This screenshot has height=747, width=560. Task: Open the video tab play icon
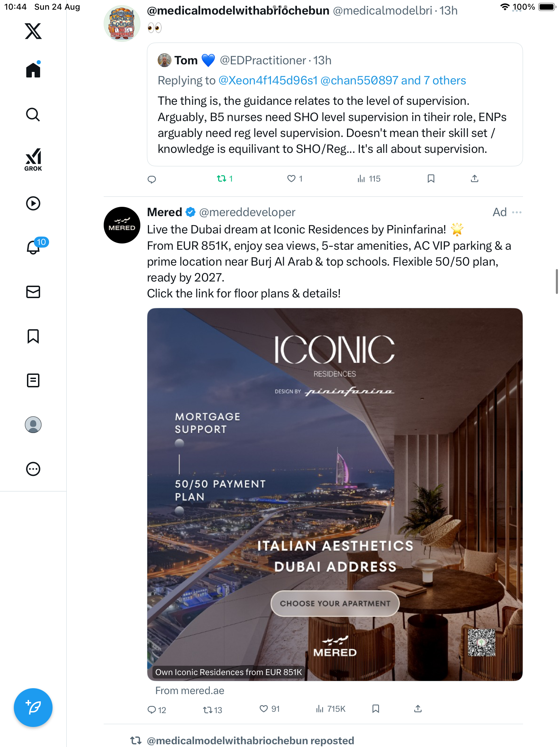(33, 203)
